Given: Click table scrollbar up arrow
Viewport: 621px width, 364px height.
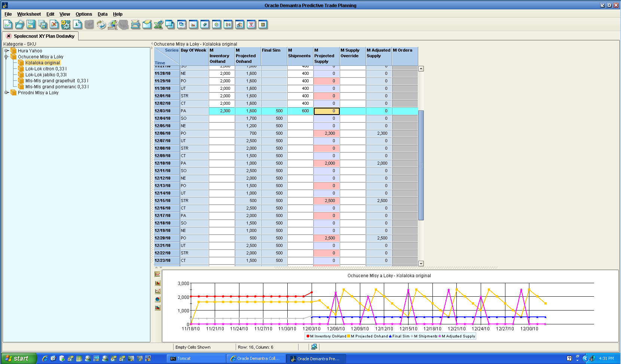Looking at the screenshot, I should [421, 68].
